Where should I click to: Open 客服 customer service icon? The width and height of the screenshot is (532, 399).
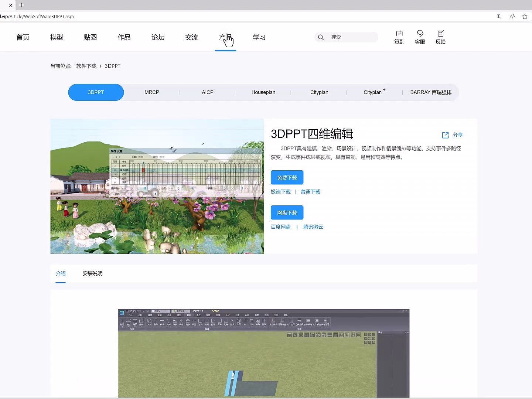(x=420, y=37)
